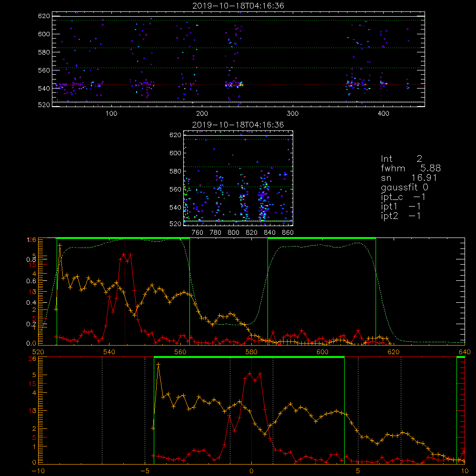The height and width of the screenshot is (476, 476).
Task: Click x-axis label 760 on small middle plot
Action: point(198,233)
